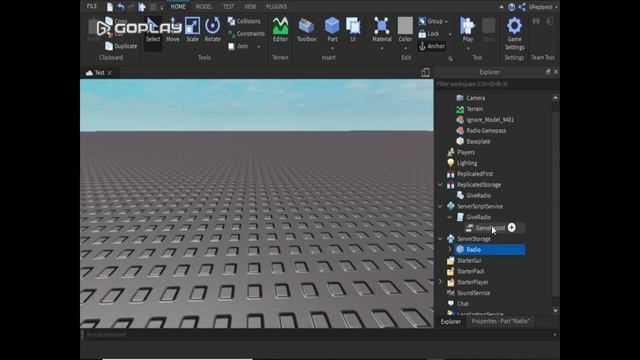Collapse the GiveRadio script under ServerScriptService
This screenshot has width=640, height=360.
click(x=449, y=217)
